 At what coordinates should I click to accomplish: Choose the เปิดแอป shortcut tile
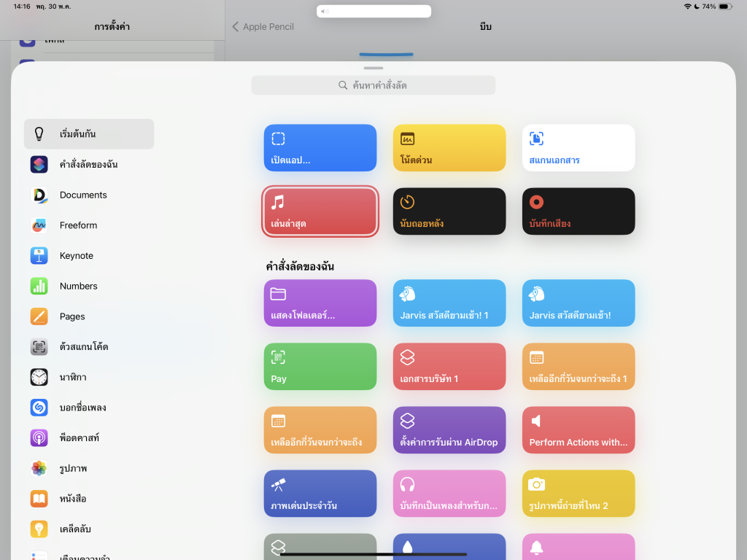[x=320, y=148]
